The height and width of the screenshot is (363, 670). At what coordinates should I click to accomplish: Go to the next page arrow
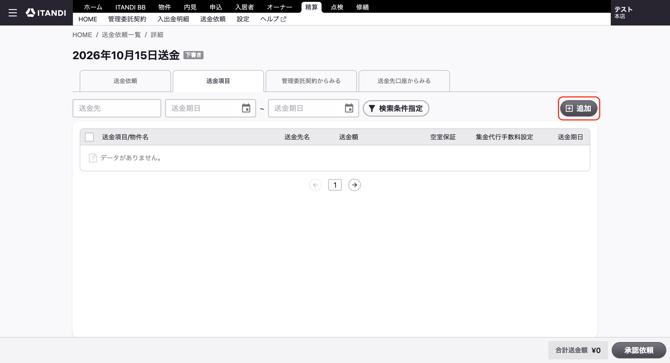click(x=354, y=185)
